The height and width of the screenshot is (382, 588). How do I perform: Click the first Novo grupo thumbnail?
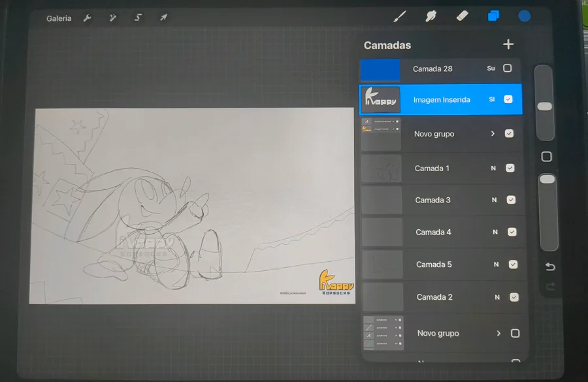coord(381,135)
